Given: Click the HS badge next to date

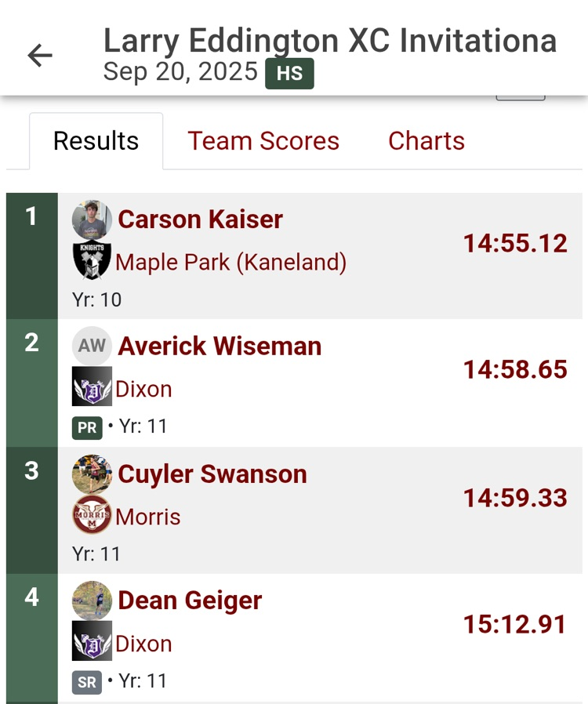Looking at the screenshot, I should [x=289, y=74].
